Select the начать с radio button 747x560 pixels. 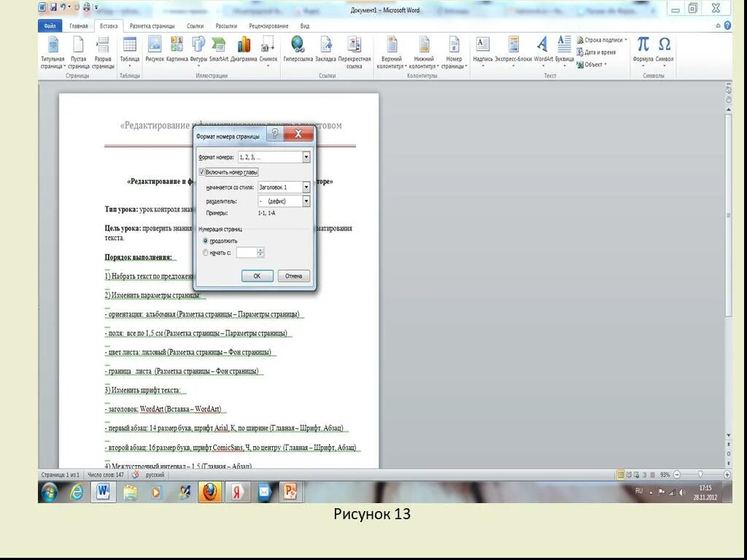205,253
